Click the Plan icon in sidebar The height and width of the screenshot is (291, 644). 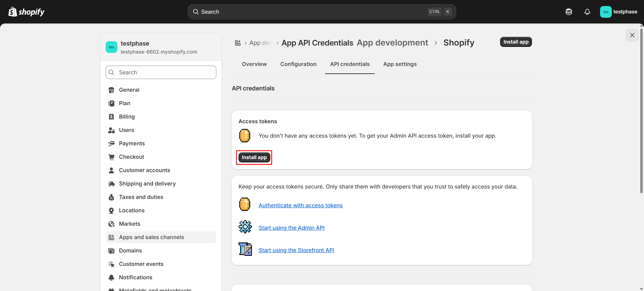pyautogui.click(x=111, y=103)
